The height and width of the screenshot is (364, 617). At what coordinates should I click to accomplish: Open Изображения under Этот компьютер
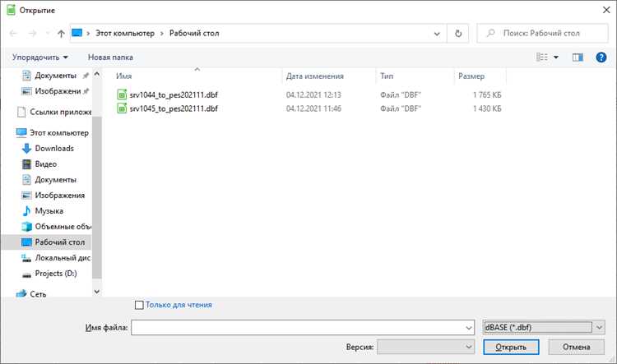[x=53, y=196]
